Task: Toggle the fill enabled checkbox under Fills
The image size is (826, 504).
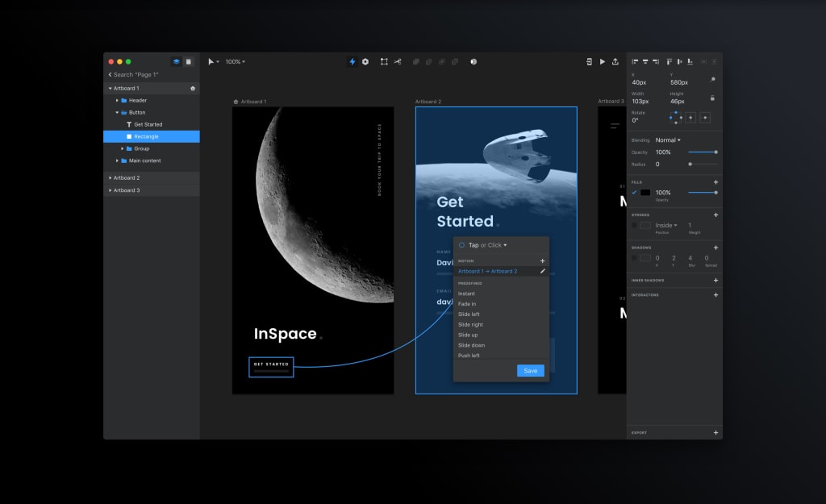Action: pos(634,192)
